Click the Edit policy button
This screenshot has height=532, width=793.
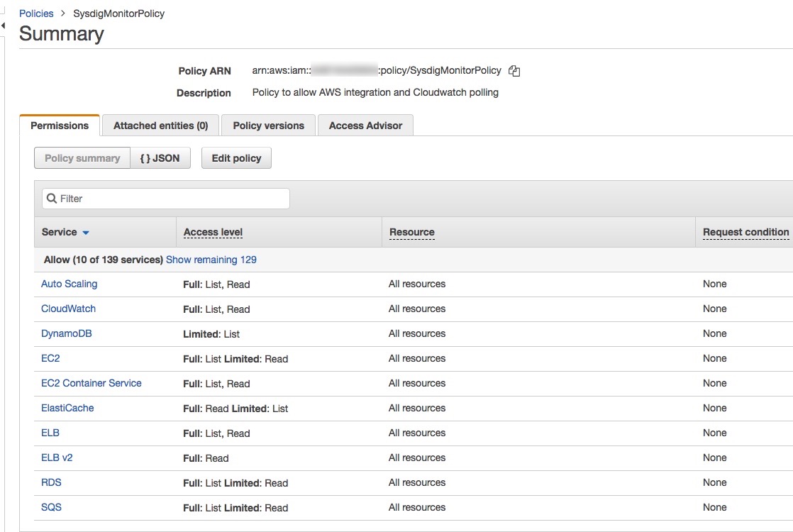coord(236,157)
